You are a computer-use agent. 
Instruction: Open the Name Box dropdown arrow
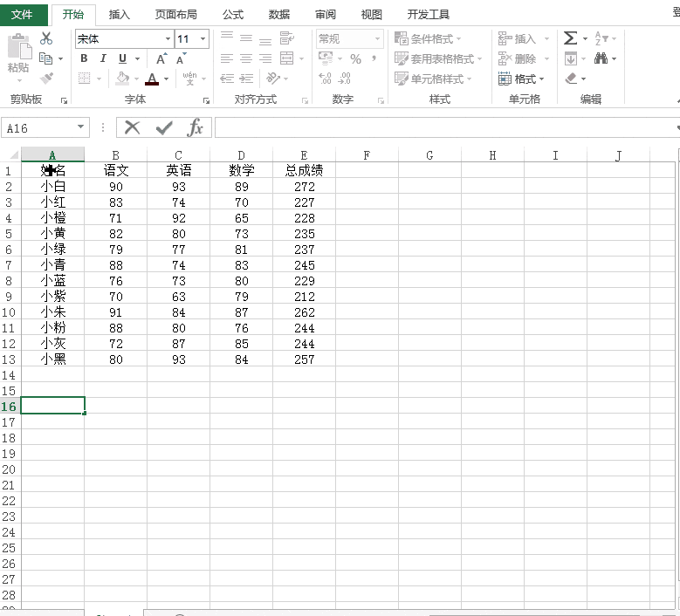click(80, 127)
